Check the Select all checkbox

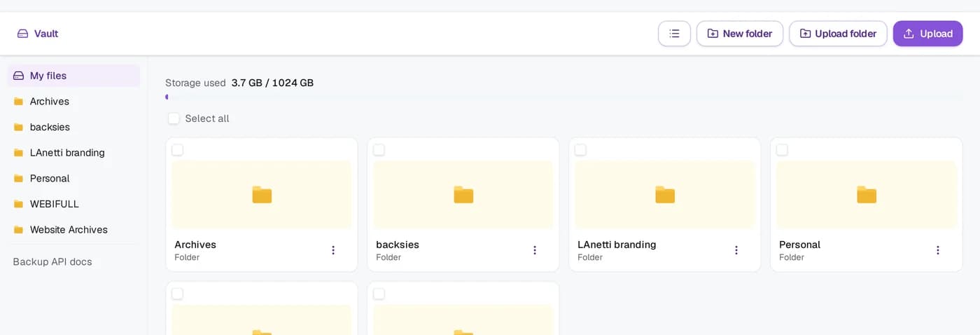point(174,118)
